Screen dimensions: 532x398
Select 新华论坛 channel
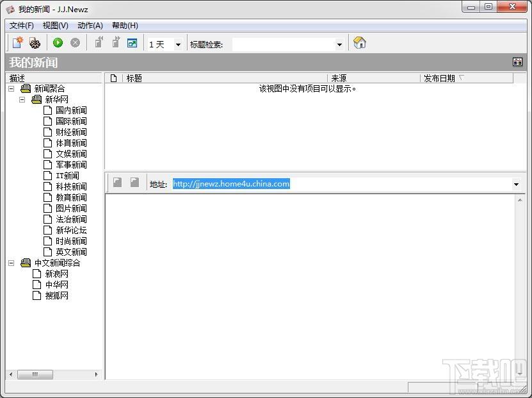point(71,230)
